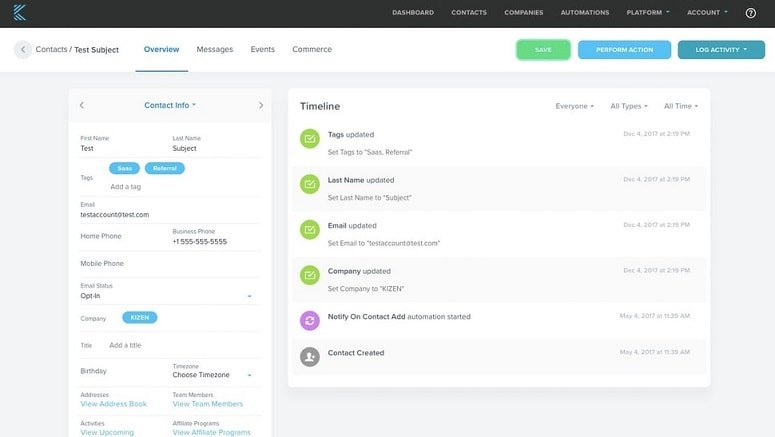This screenshot has height=437, width=775.
Task: Open the Contact Info section dropdown
Action: (x=170, y=105)
